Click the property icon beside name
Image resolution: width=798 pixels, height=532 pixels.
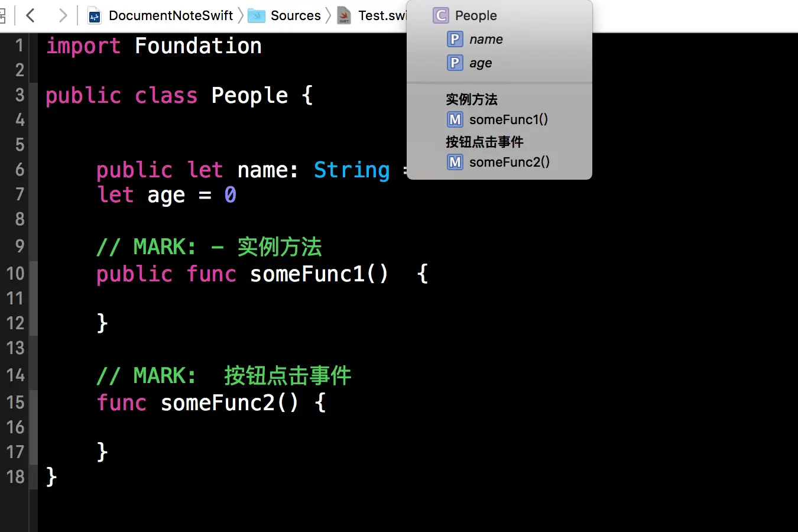pyautogui.click(x=455, y=39)
